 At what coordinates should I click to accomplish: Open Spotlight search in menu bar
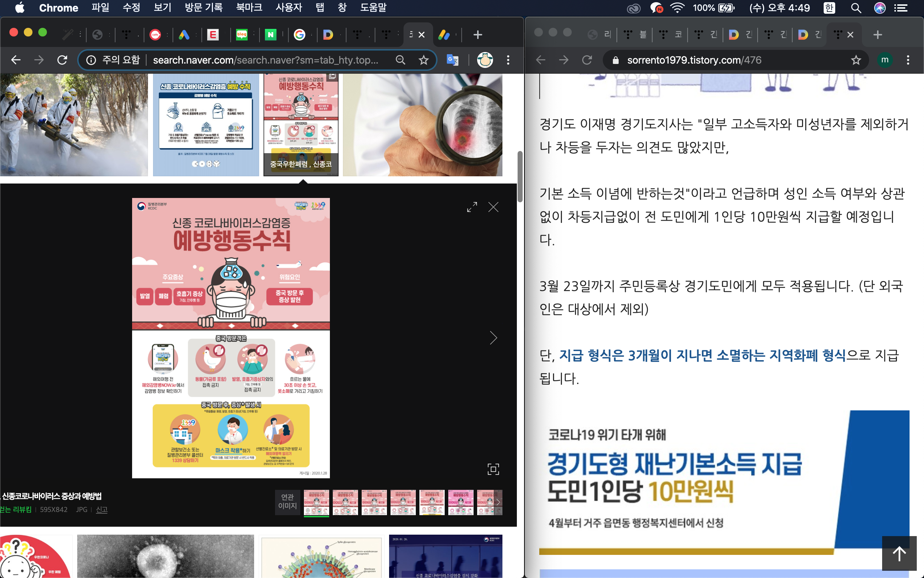pyautogui.click(x=856, y=8)
